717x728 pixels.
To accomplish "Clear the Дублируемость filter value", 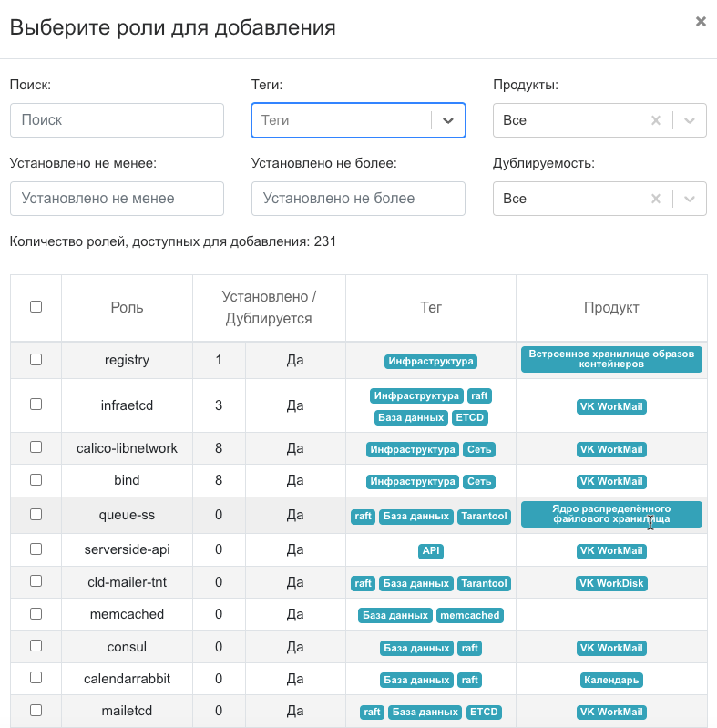I will click(x=655, y=199).
